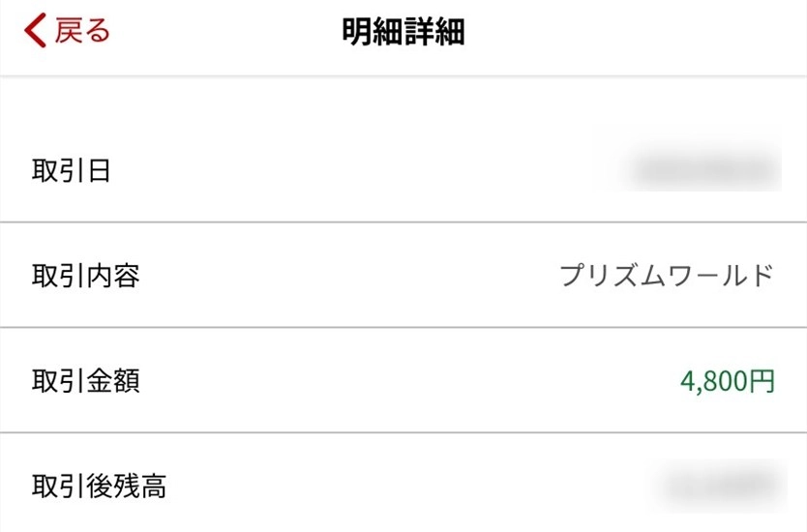Screen dimensions: 807x532
Task: Select the 取引後残高 label
Action: pos(99,486)
